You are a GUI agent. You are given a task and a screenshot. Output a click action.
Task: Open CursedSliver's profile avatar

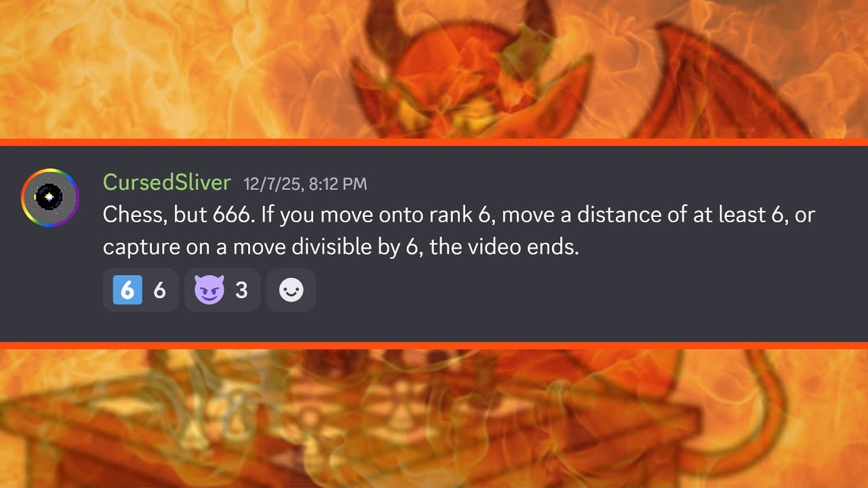point(50,198)
